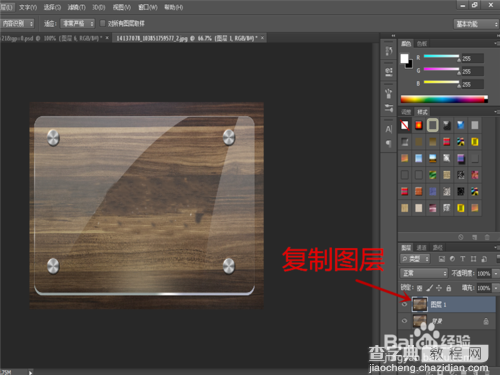Switch to the Swatches tab next to Color
The height and width of the screenshot is (375, 500).
click(422, 44)
